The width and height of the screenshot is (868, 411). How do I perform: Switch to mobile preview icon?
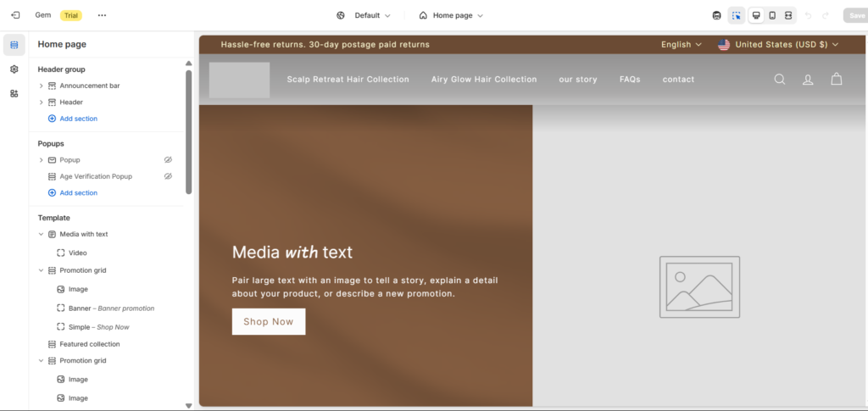coord(772,15)
